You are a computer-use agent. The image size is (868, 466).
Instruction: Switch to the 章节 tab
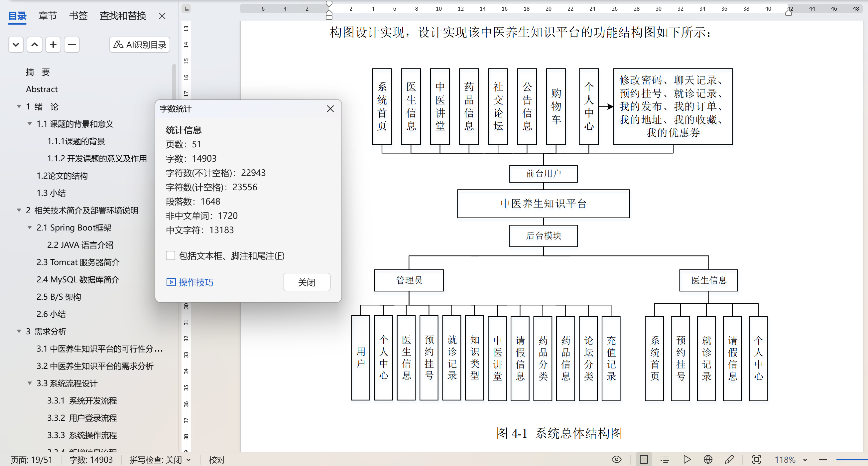click(x=48, y=16)
